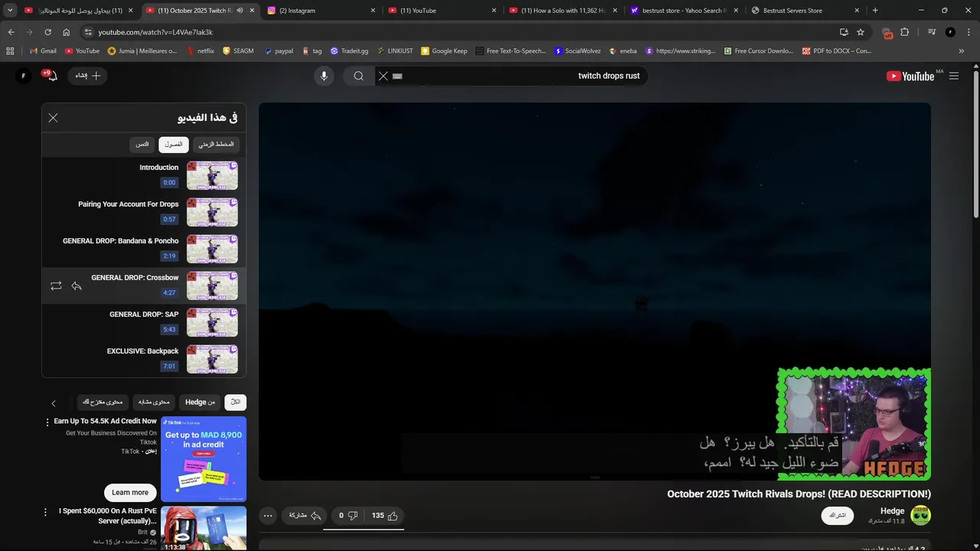The height and width of the screenshot is (551, 980).
Task: Jump to GENERAL DROP: Bandana & Poncho
Action: (x=144, y=249)
